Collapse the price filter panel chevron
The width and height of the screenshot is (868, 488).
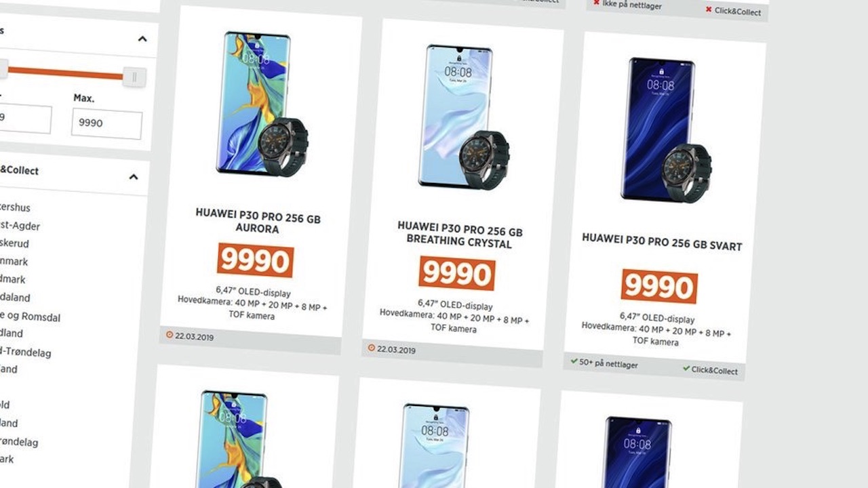point(142,39)
